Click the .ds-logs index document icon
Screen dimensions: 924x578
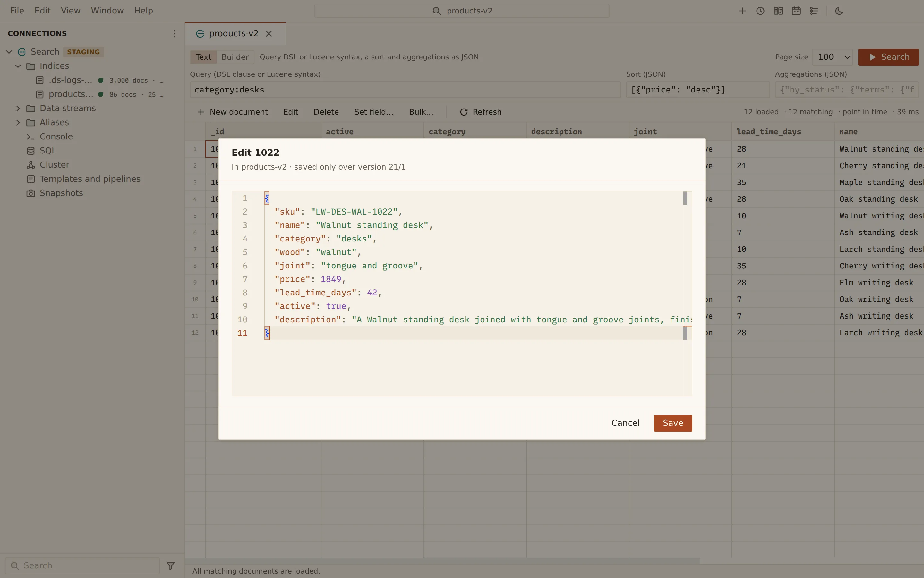(x=40, y=80)
